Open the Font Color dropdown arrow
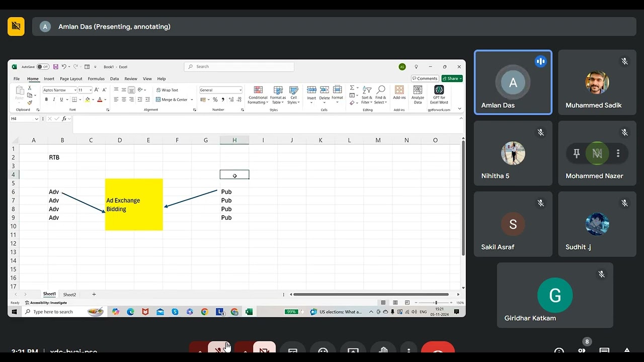 [x=106, y=100]
